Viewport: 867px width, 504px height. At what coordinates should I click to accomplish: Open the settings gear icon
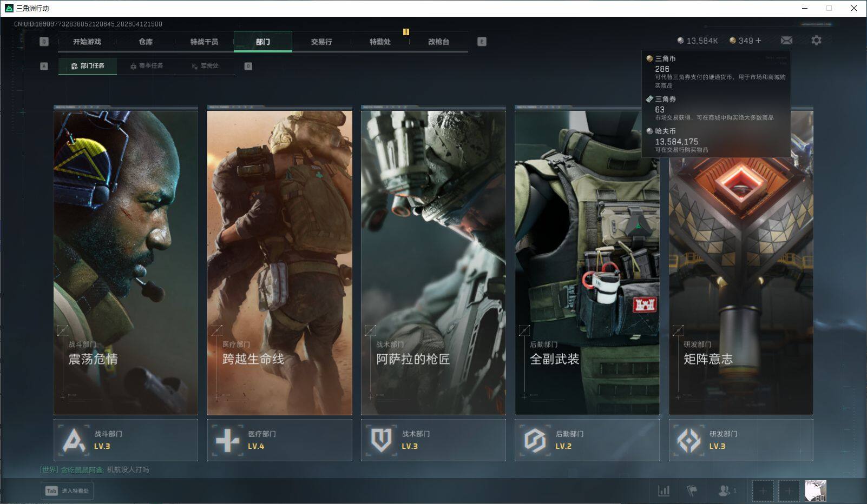point(816,41)
